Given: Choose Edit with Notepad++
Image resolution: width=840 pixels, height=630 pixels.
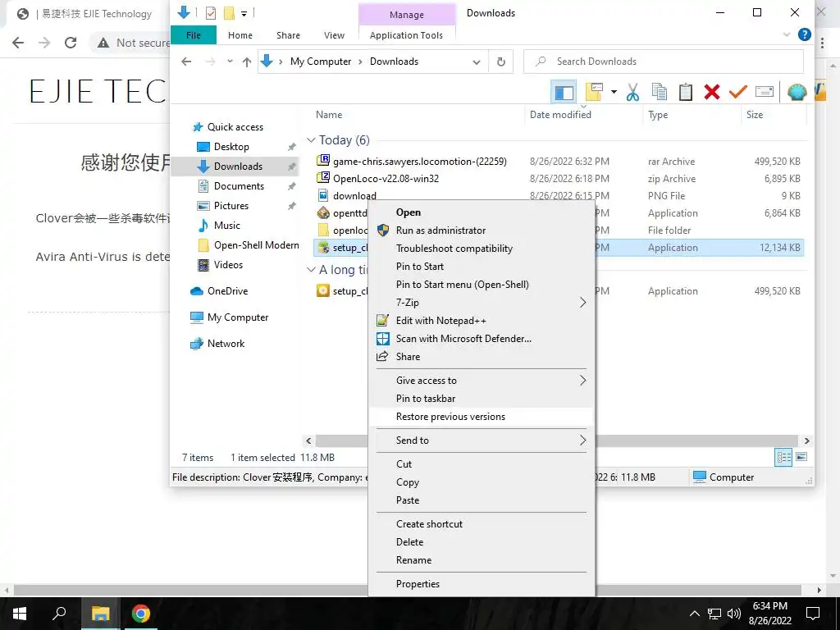Looking at the screenshot, I should (x=482, y=321).
